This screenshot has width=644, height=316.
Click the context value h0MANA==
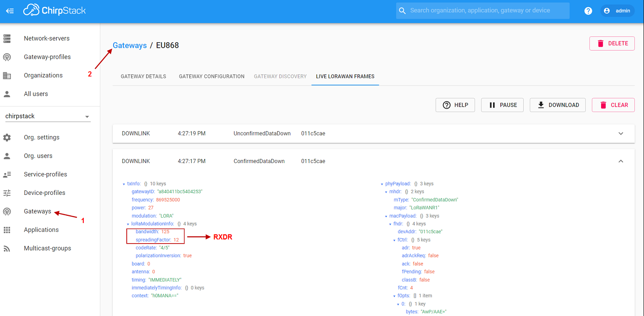coord(164,296)
